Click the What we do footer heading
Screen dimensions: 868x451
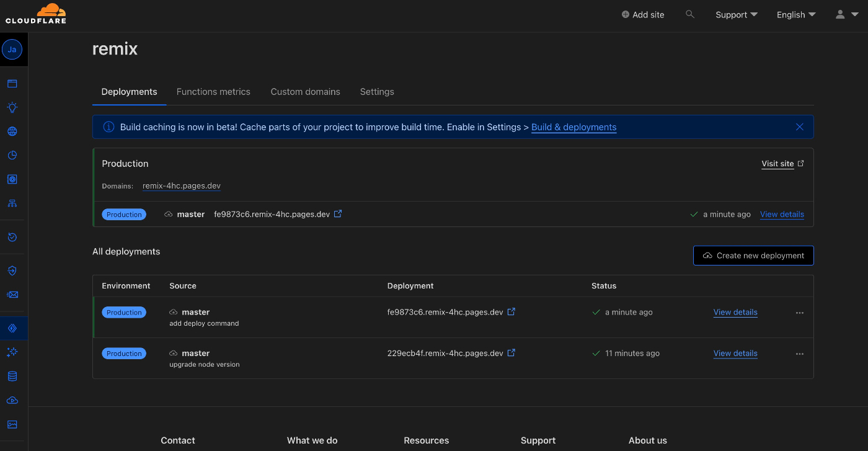[x=312, y=440]
